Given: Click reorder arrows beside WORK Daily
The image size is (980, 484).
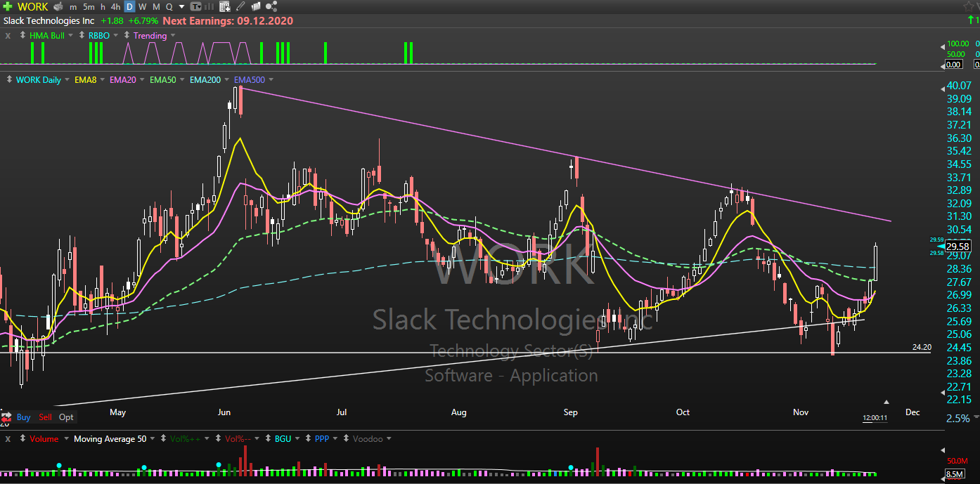Looking at the screenshot, I should point(9,80).
